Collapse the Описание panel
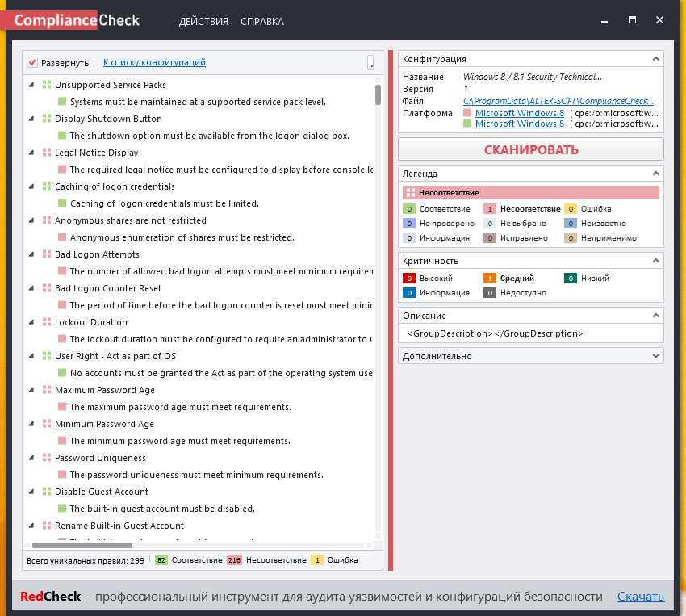 tap(655, 315)
